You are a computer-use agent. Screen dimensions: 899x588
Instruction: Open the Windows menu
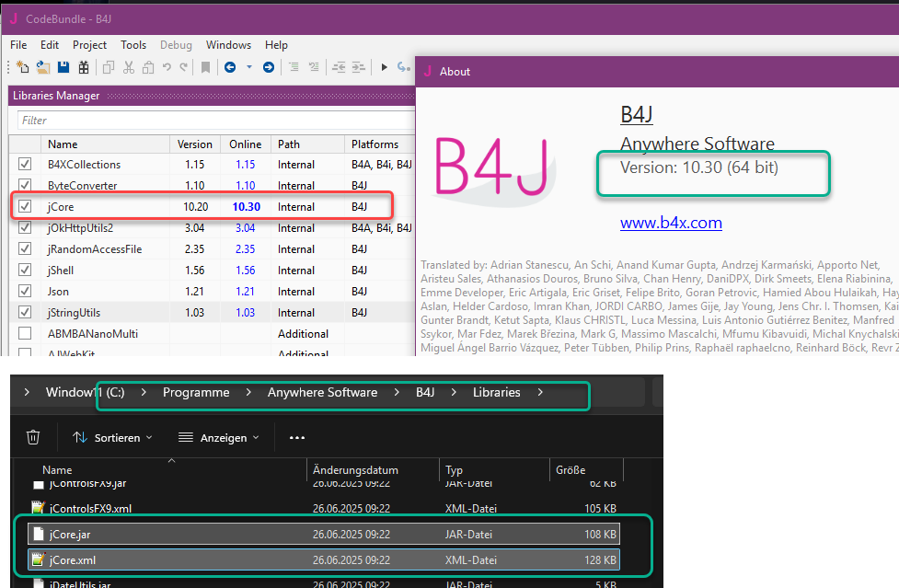[x=228, y=45]
